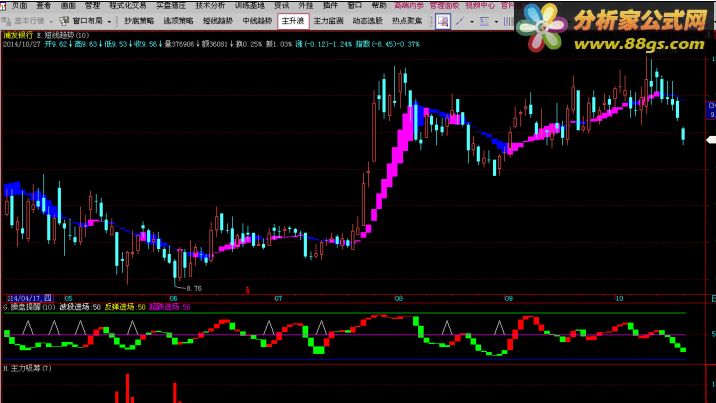Open the 训练基地 menu
The image size is (716, 403).
tap(250, 5)
